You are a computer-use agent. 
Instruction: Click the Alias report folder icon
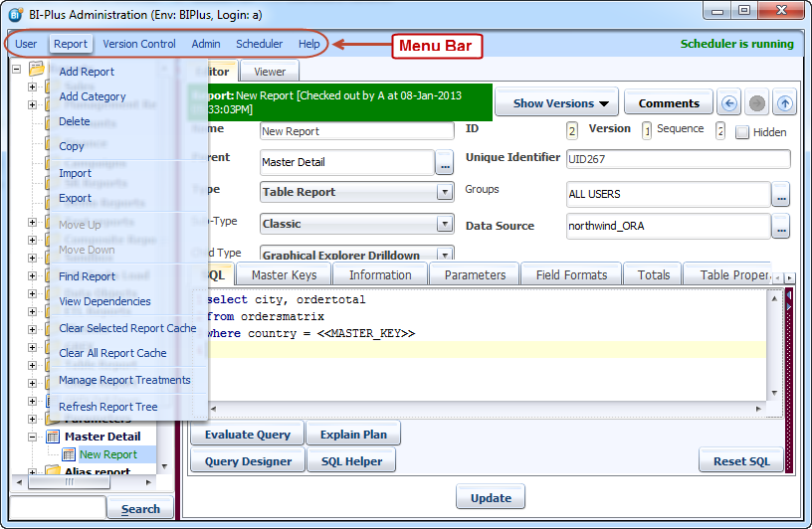coord(53,472)
